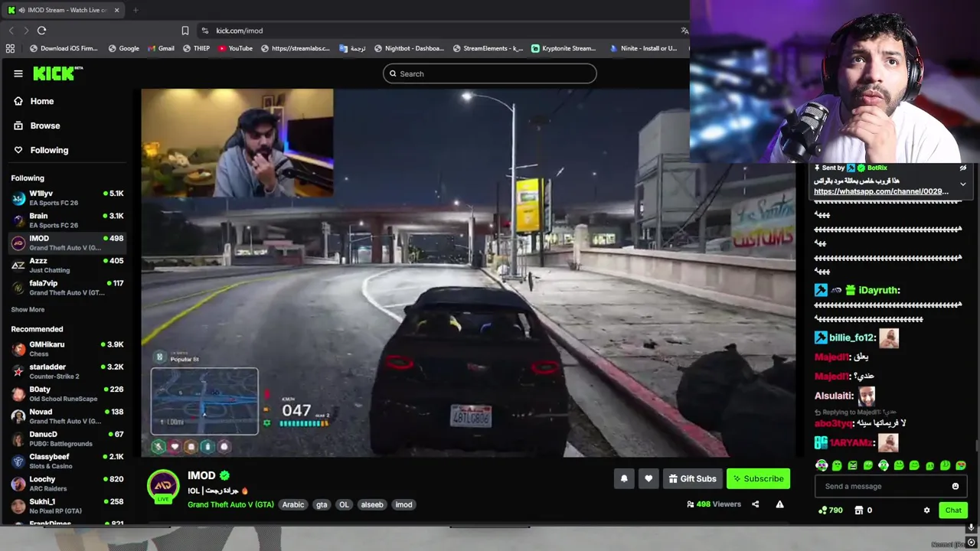980x551 pixels.
Task: Open fala7vip channel in sidebar
Action: click(67, 287)
